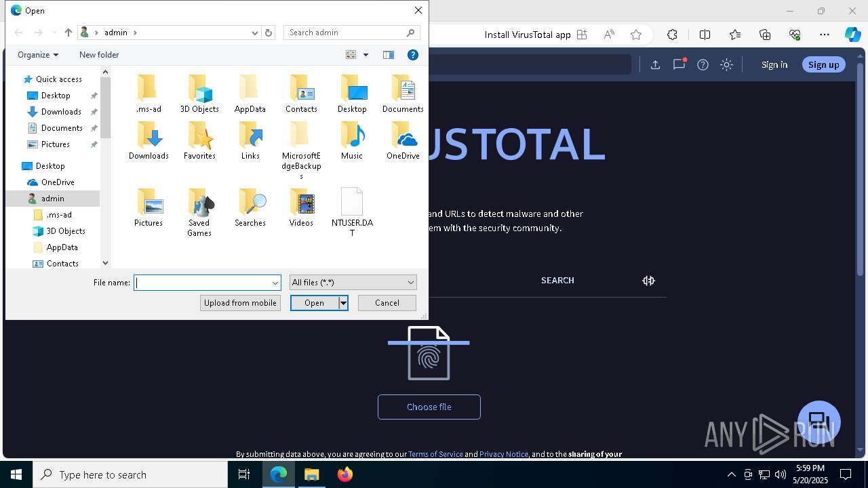Click the Cancel button

pos(387,303)
